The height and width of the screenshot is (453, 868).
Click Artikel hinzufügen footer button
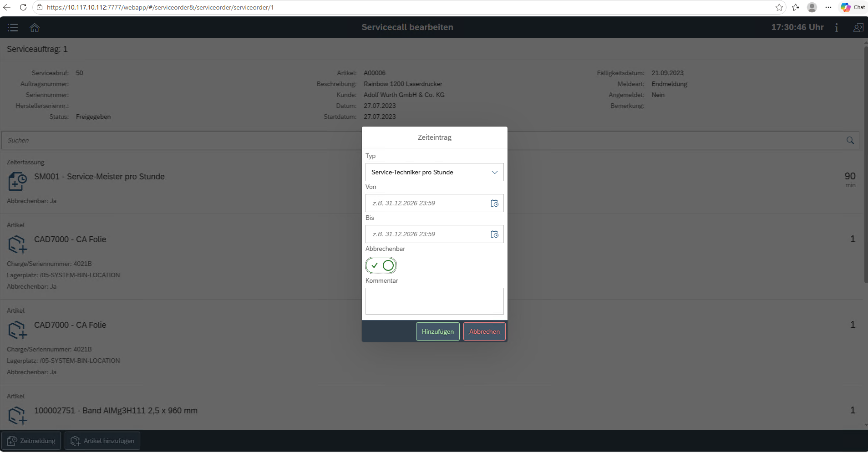[102, 441]
